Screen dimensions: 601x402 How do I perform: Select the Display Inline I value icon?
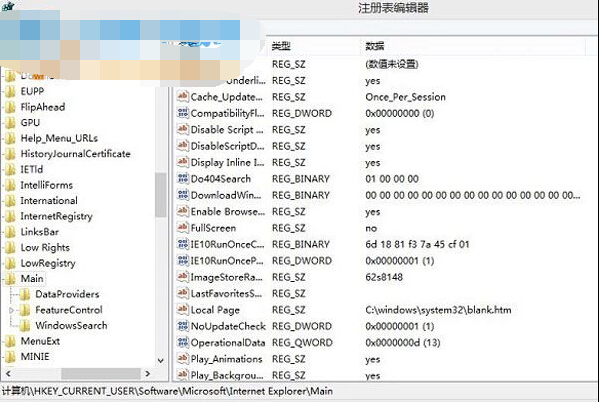pos(183,162)
